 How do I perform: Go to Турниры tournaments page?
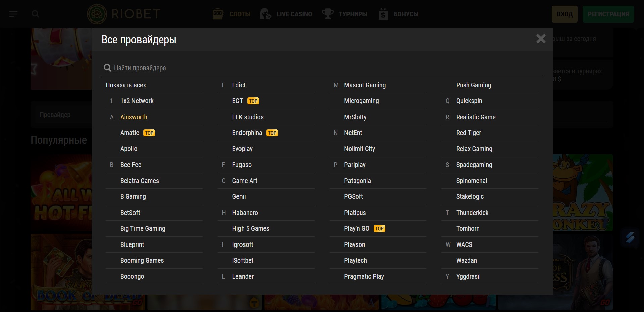pyautogui.click(x=344, y=14)
